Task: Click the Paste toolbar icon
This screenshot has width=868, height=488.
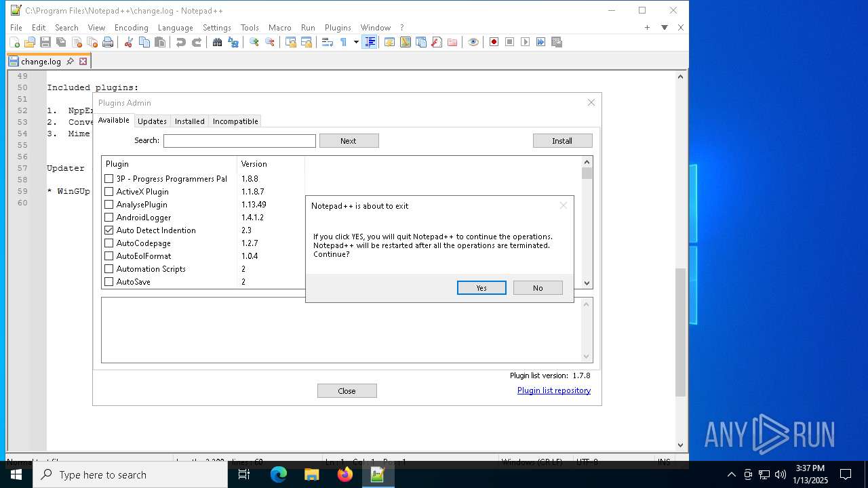Action: coord(160,42)
